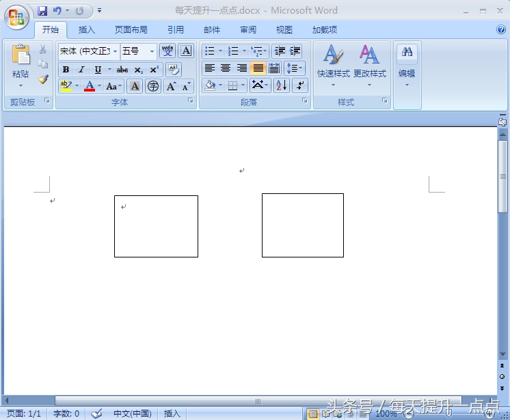This screenshot has width=510, height=420.
Task: Switch to the 引用 tab
Action: point(176,30)
